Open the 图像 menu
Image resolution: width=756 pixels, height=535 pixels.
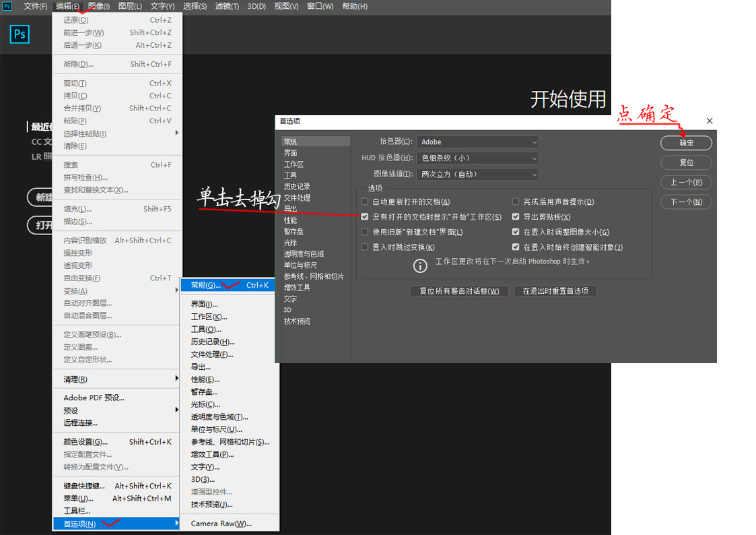tap(99, 6)
